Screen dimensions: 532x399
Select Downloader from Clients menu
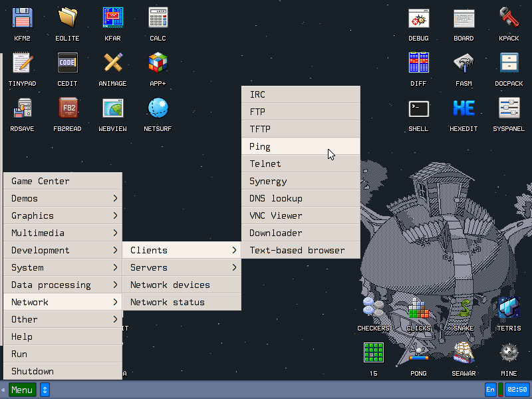click(301, 233)
